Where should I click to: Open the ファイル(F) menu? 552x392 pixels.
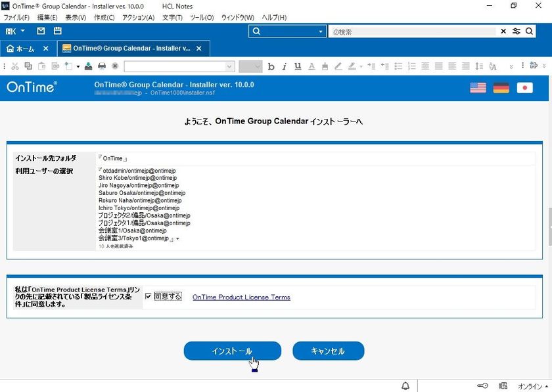point(16,17)
